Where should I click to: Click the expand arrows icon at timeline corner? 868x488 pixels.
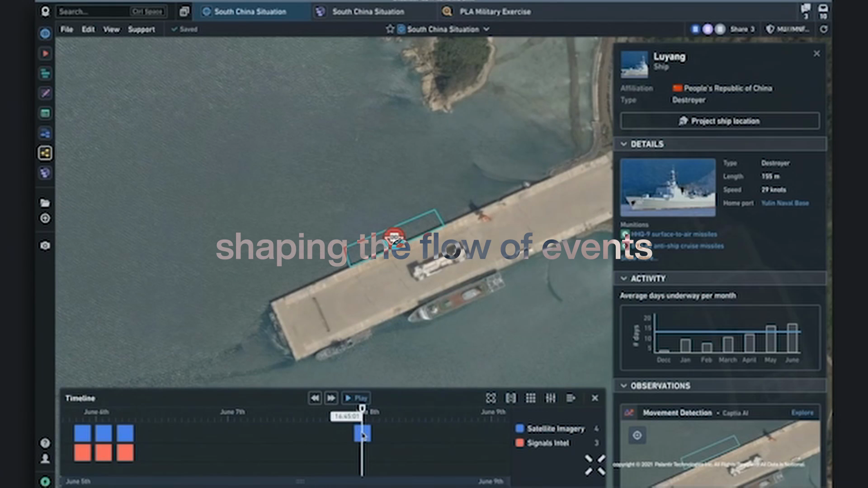click(595, 465)
